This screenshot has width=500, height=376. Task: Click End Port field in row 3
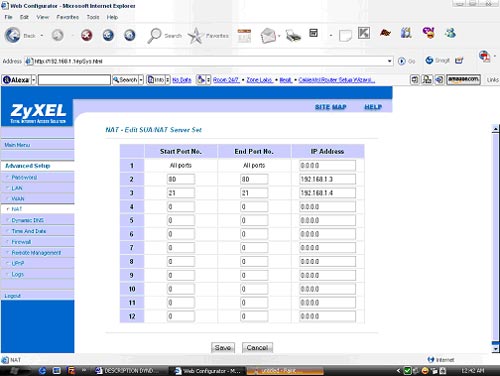254,193
